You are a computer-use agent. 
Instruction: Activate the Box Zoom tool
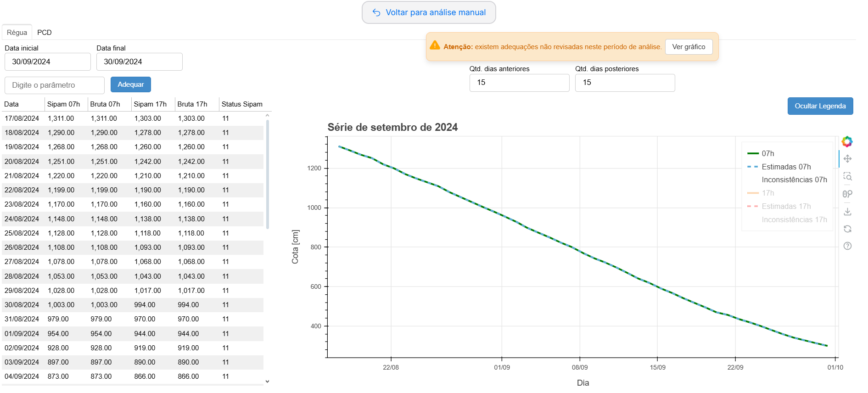(847, 176)
